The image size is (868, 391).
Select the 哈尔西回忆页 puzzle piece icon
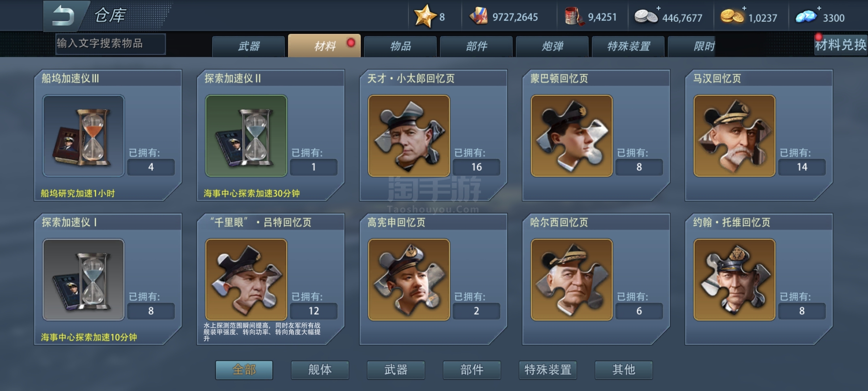click(x=572, y=279)
